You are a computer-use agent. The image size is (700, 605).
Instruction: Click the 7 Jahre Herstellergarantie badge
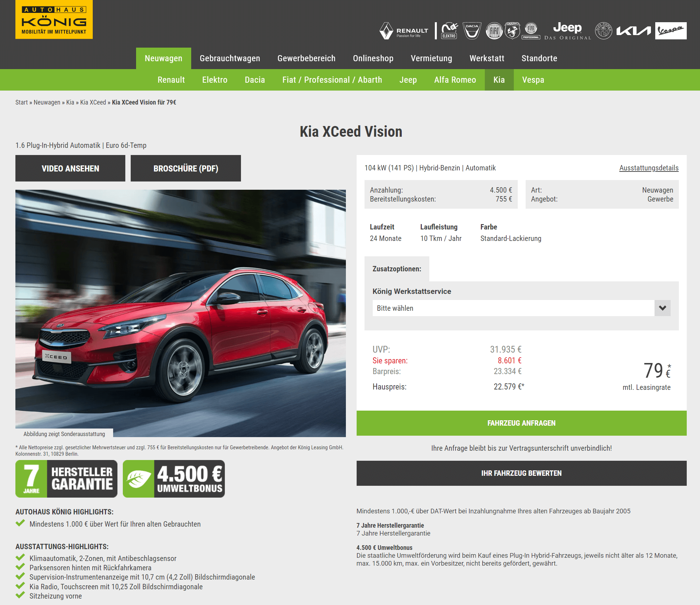(x=66, y=479)
